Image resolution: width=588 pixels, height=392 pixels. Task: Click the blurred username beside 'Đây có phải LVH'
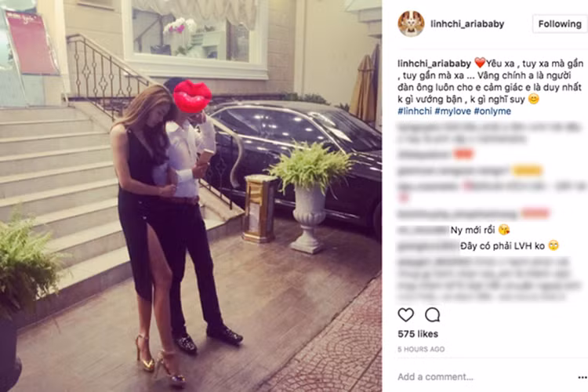[x=428, y=246]
